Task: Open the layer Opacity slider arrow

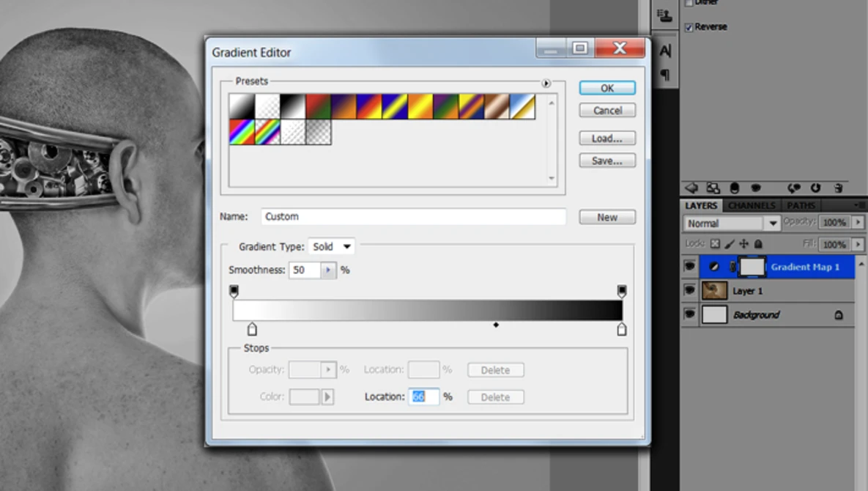Action: (x=858, y=223)
